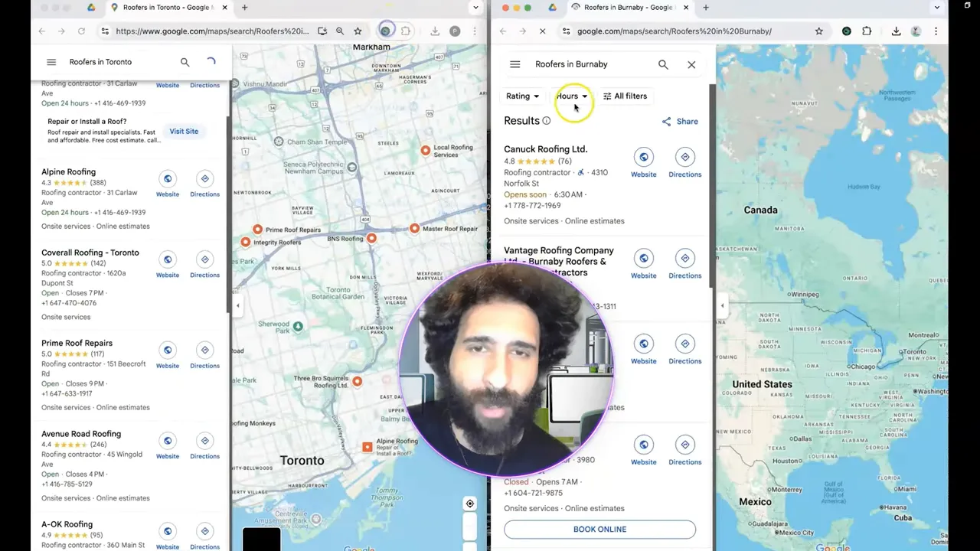Click install app icon in Toronto address bar

(x=322, y=31)
